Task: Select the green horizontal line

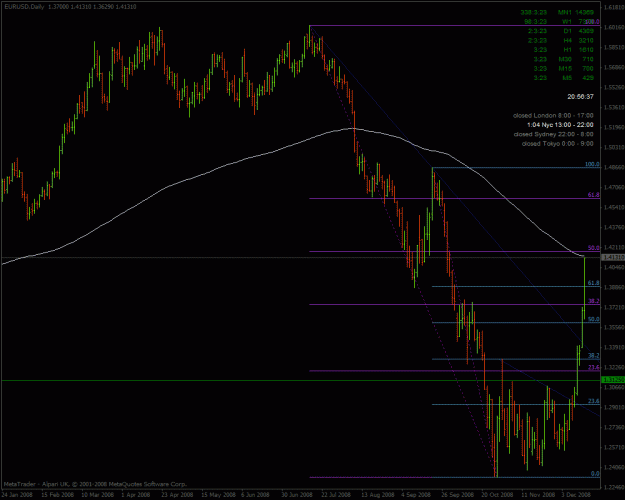Action: [301, 380]
